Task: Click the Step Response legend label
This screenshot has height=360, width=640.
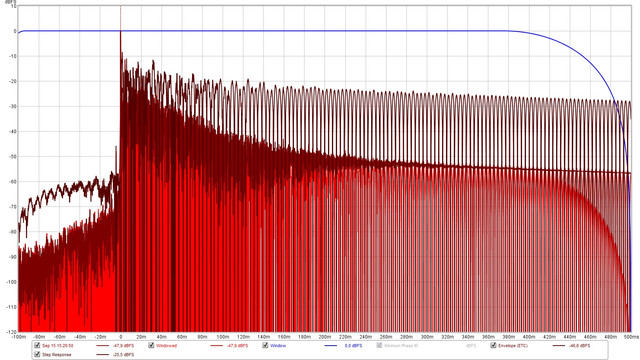Action: tap(57, 355)
